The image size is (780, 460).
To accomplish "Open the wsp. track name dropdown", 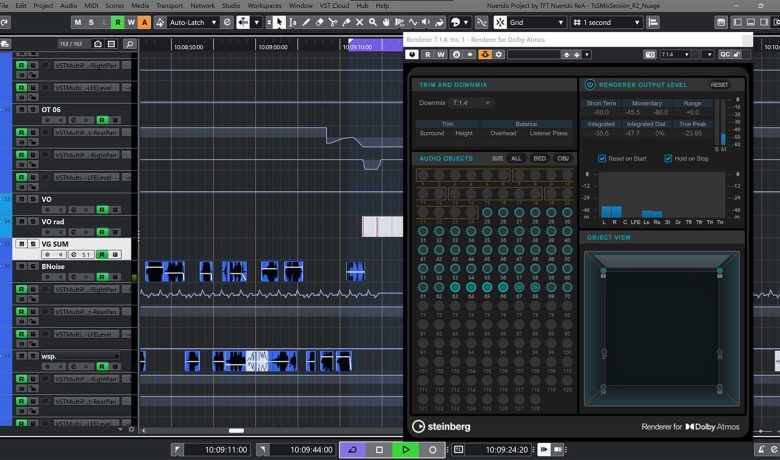I will click(80, 356).
